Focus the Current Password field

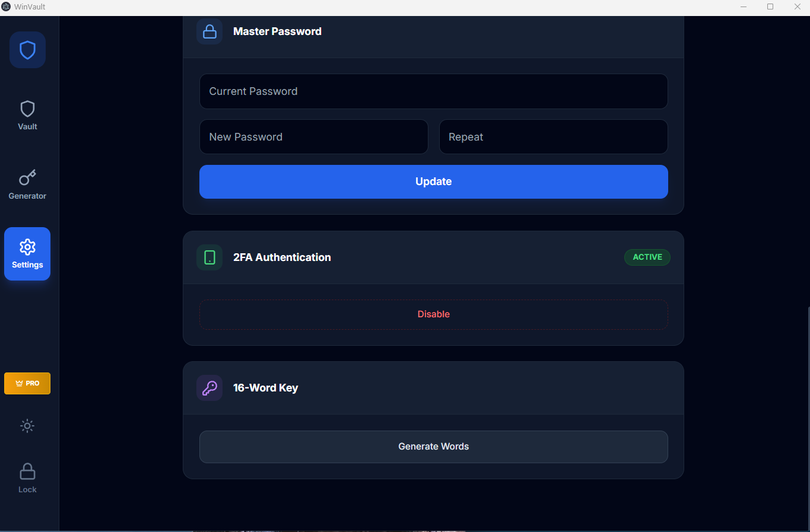click(x=433, y=91)
